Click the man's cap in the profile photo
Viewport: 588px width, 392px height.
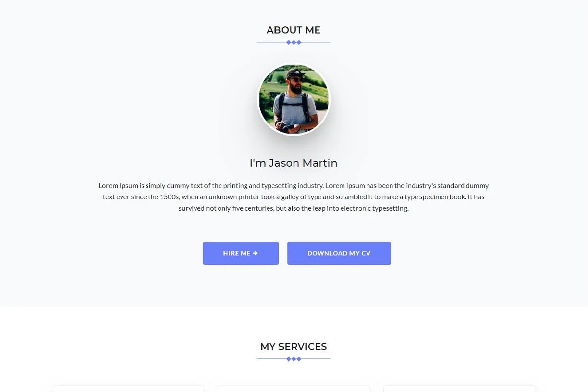tap(295, 73)
